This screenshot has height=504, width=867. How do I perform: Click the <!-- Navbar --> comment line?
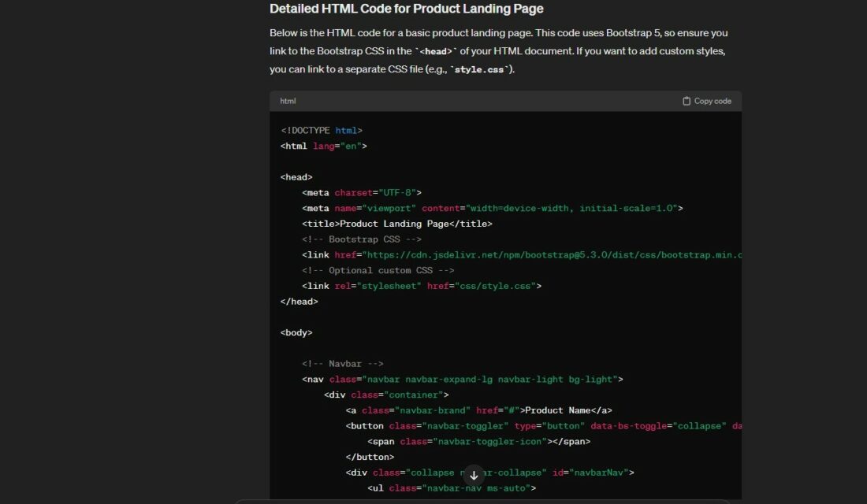coord(342,363)
